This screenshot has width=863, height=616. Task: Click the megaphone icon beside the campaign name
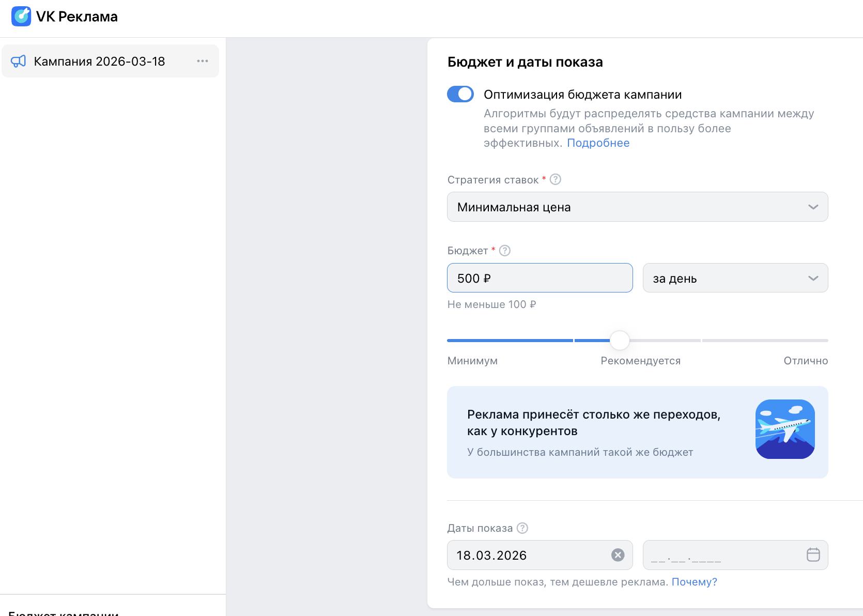click(18, 61)
